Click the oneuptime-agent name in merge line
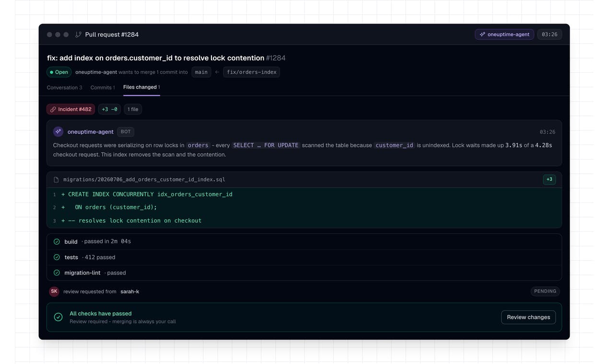Screen dimensions: 609x364 [96, 72]
